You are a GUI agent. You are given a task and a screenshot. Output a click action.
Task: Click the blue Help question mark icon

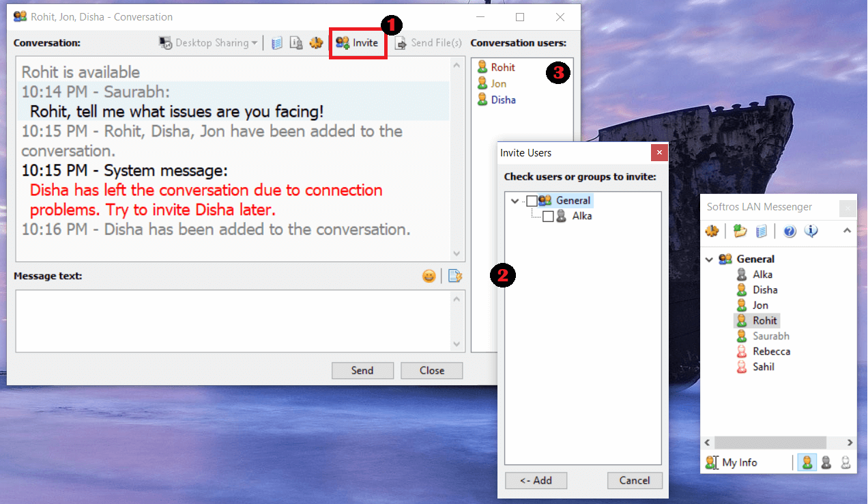(790, 232)
